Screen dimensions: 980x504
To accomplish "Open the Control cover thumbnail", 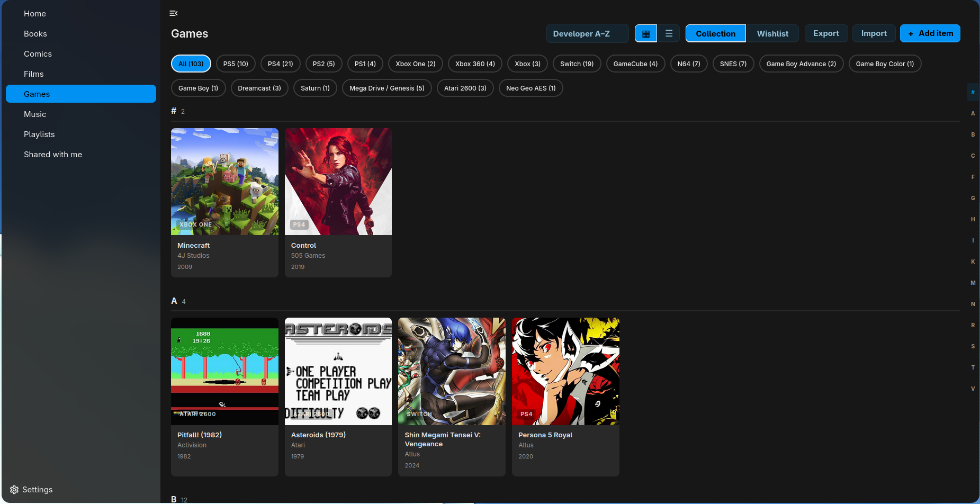I will coord(338,182).
